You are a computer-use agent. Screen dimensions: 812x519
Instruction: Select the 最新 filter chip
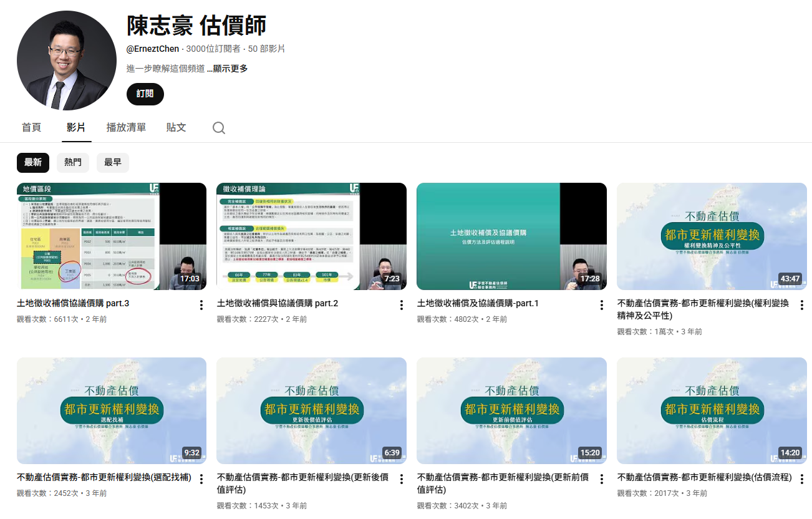[33, 162]
